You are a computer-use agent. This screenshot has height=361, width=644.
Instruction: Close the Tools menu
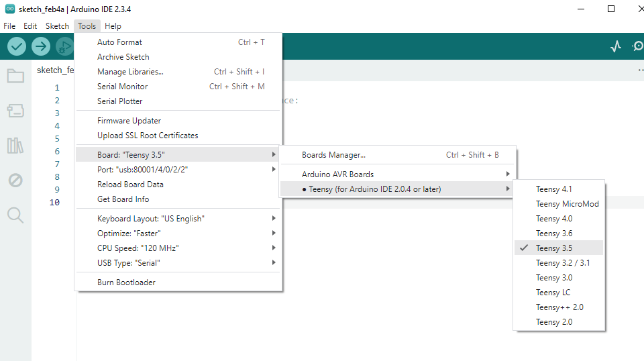point(87,26)
